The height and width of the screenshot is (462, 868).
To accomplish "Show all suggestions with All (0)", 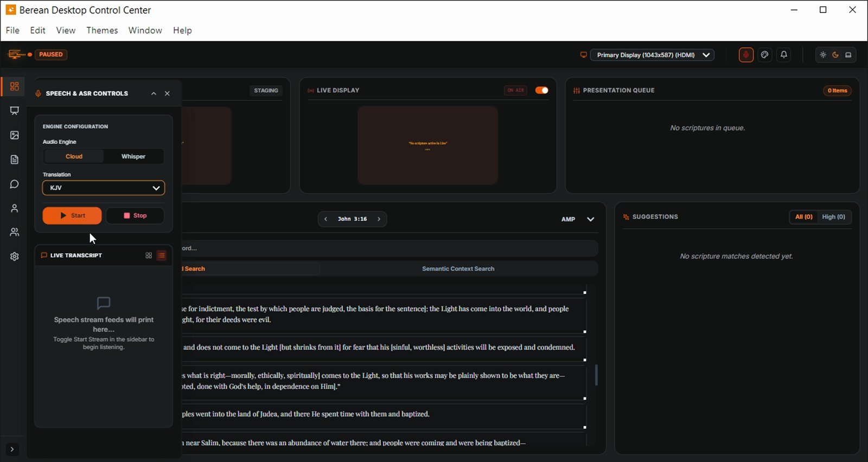I will coord(804,217).
